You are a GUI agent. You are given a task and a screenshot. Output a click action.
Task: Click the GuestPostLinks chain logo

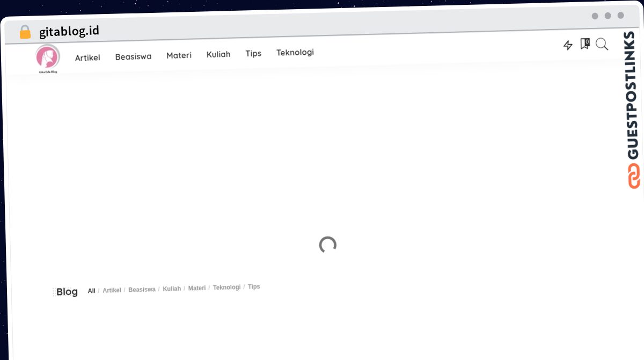tap(634, 176)
